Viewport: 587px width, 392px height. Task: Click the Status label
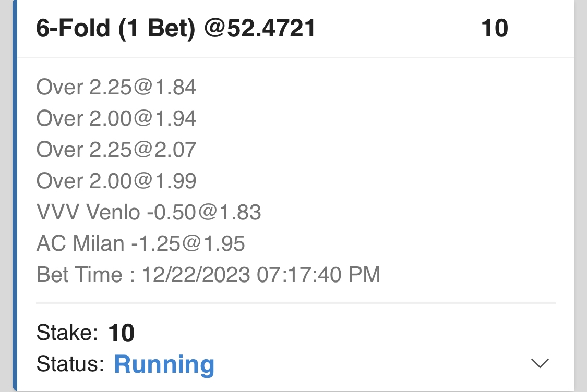(70, 364)
